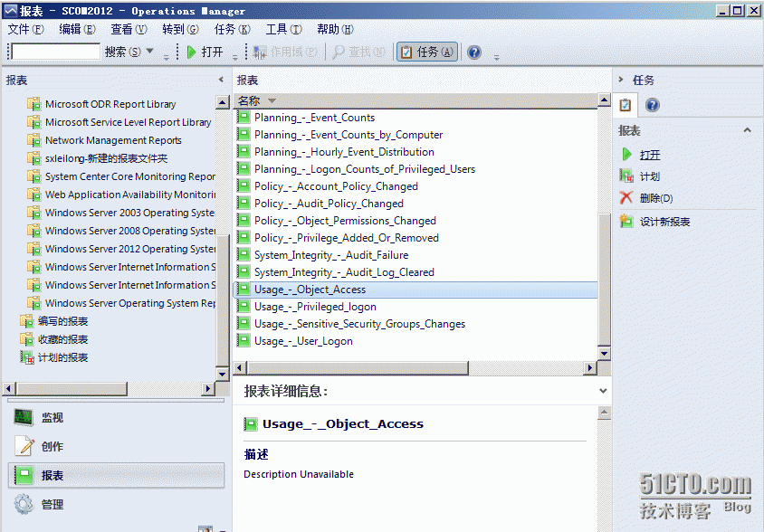Viewport: 764px width, 532px height.
Task: Expand the Search (搜索) dropdown arrow
Action: coord(150,51)
